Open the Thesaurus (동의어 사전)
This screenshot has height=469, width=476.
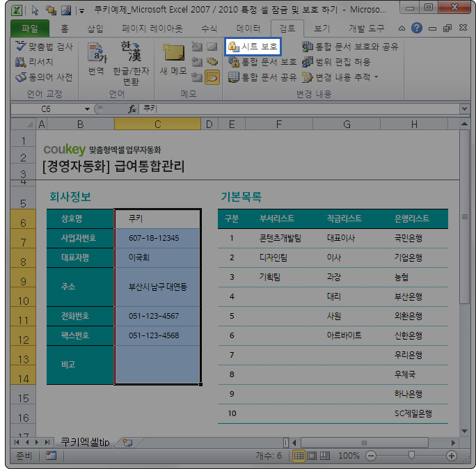pyautogui.click(x=44, y=77)
